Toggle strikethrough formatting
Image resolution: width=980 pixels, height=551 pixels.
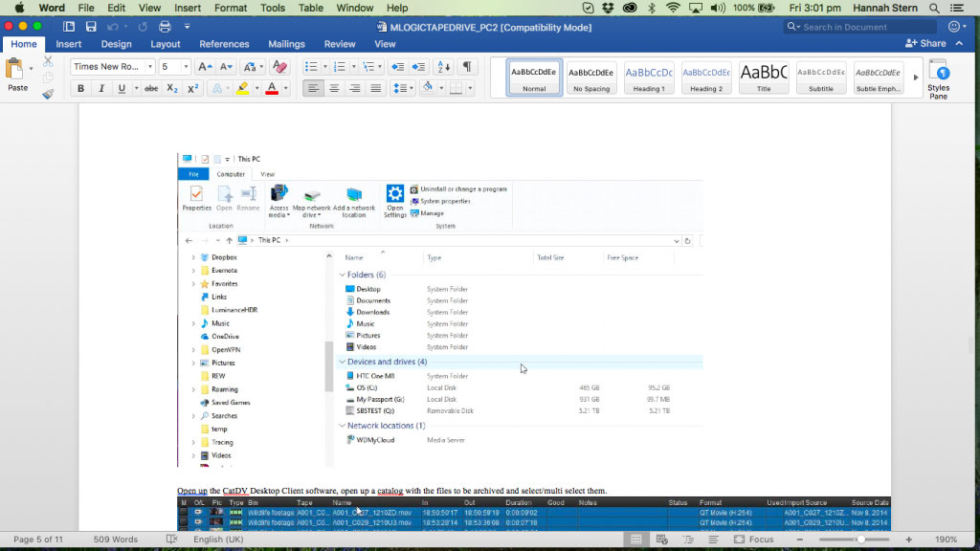151,89
